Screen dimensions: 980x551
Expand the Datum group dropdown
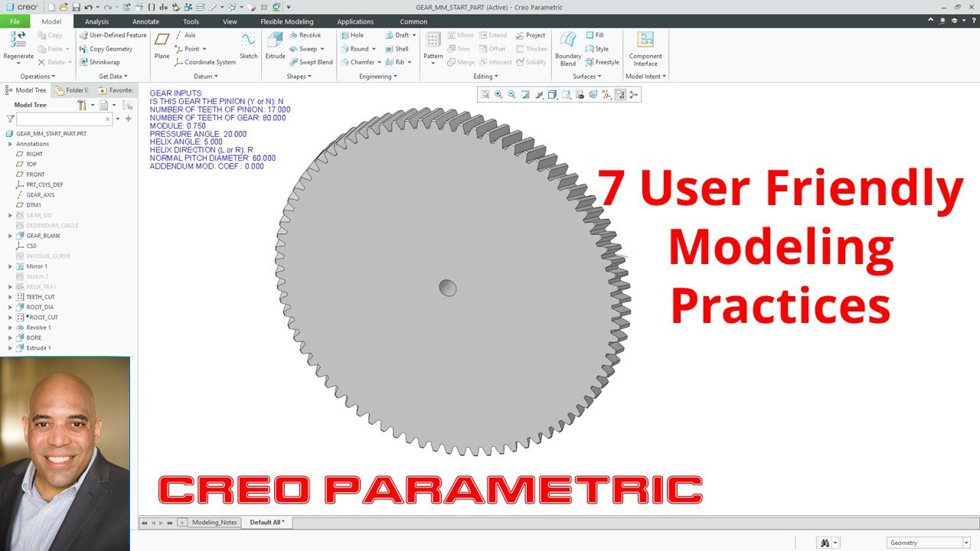205,77
